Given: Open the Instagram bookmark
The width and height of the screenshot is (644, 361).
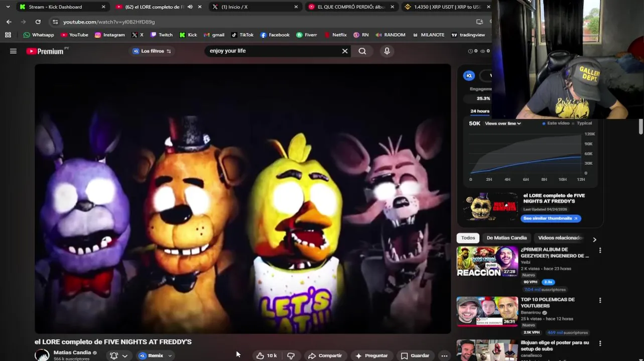Looking at the screenshot, I should (110, 35).
